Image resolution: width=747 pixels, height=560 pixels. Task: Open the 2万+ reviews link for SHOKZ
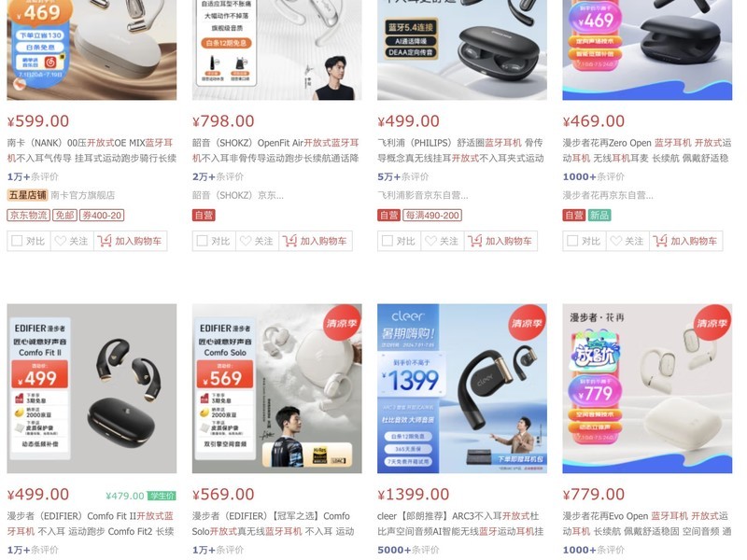(218, 176)
